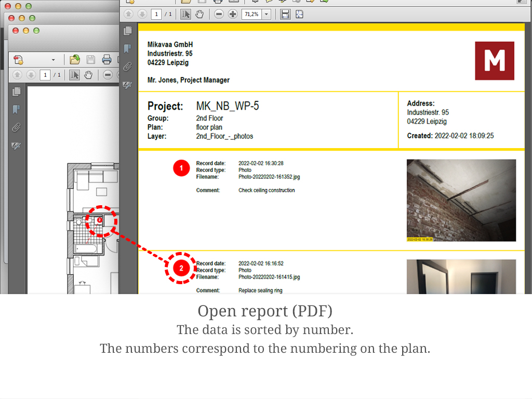This screenshot has width=532, height=399.
Task: Open the zoom level dropdown arrow
Action: (x=267, y=14)
